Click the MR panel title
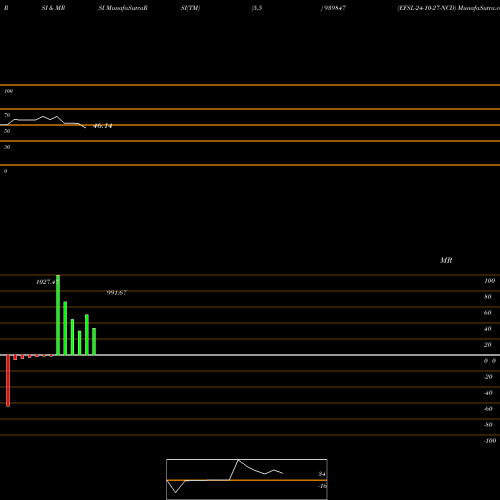This screenshot has width=500, height=500. click(446, 260)
